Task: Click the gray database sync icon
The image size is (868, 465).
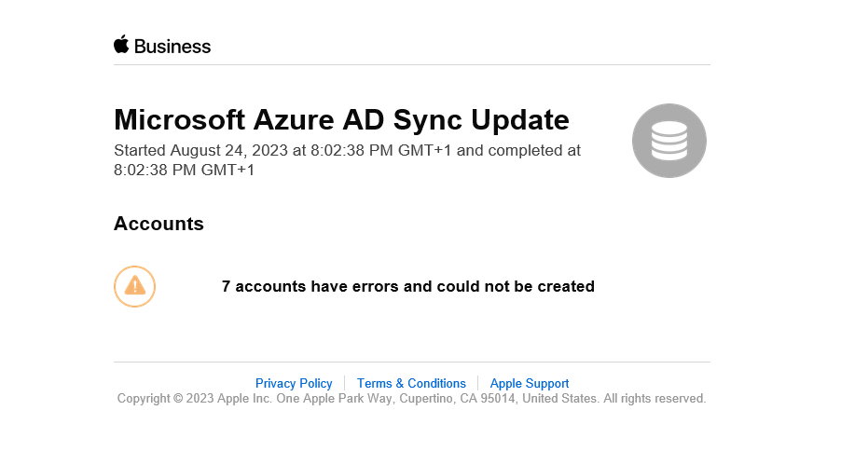Action: tap(668, 141)
